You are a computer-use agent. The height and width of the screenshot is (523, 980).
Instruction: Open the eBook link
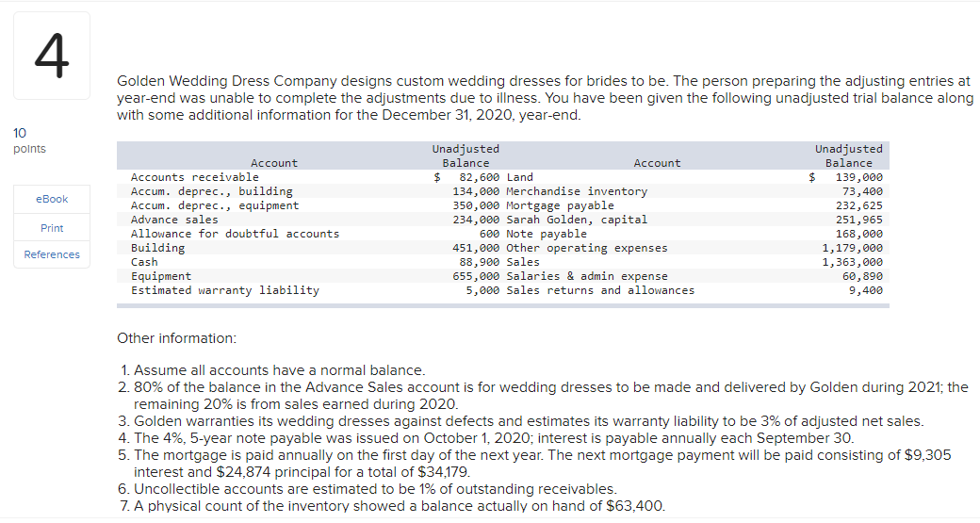click(x=52, y=199)
